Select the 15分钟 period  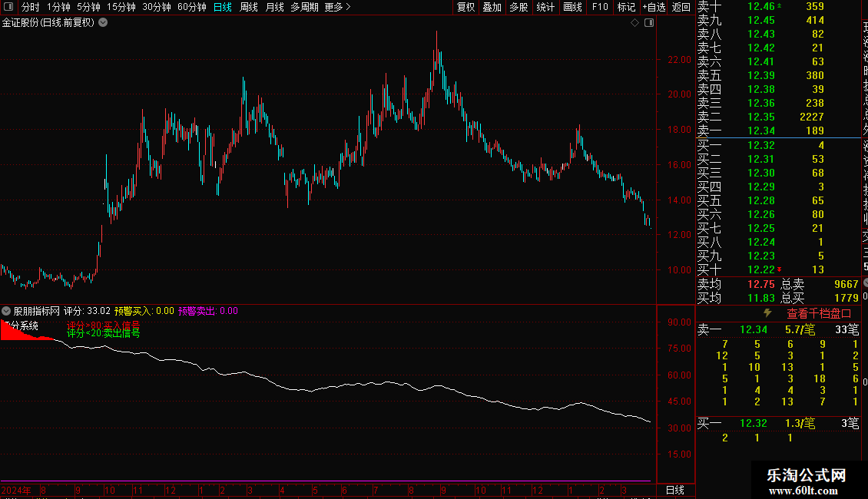pos(121,7)
